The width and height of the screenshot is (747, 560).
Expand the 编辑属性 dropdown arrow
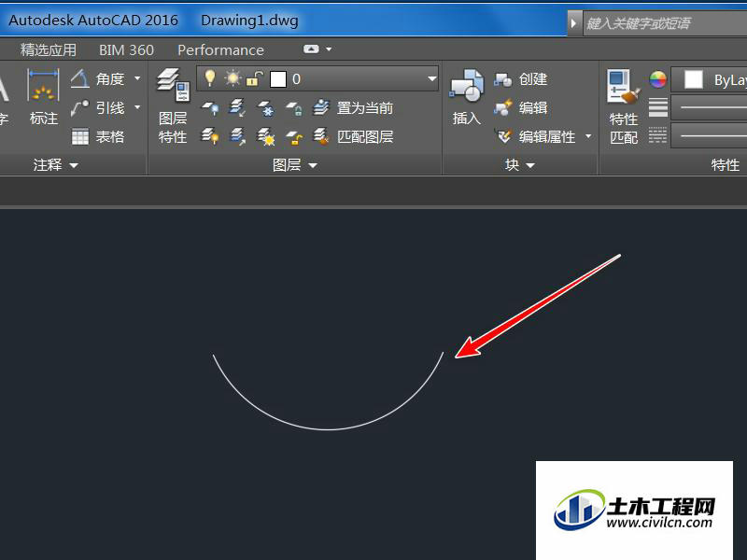click(x=588, y=136)
